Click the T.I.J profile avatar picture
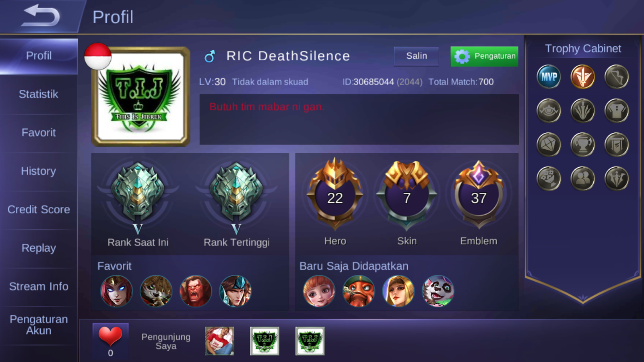This screenshot has height=362, width=644. tap(141, 97)
